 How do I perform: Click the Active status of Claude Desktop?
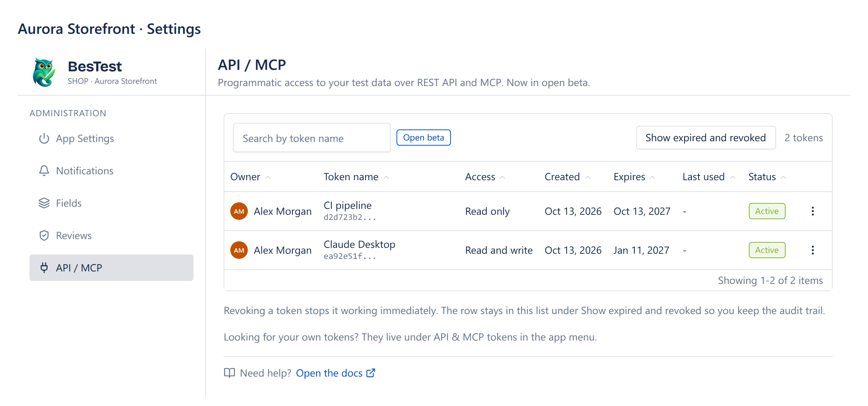click(x=767, y=250)
